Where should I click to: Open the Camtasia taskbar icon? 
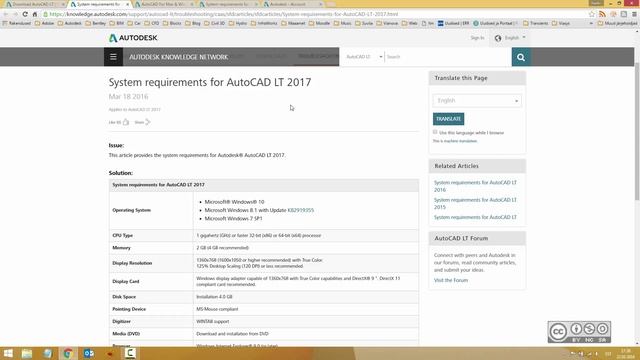pos(130,353)
